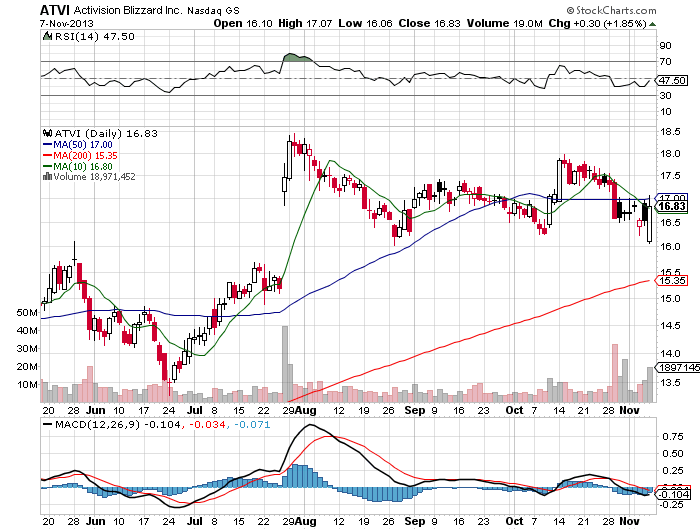700x530 pixels.
Task: Click the blue MA(50) legend line
Action: [x=47, y=145]
